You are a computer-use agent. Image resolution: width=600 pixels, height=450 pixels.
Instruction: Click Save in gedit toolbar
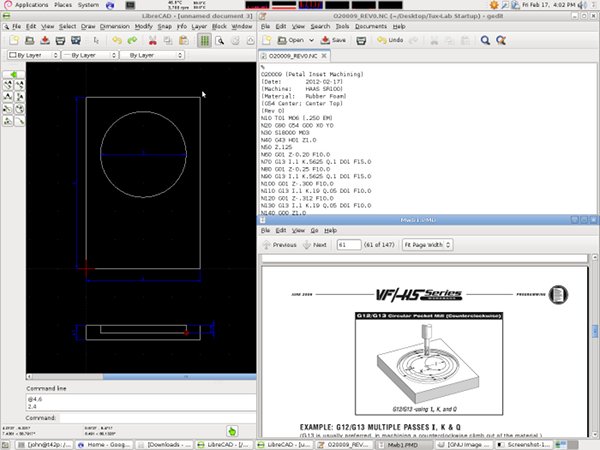(333, 40)
